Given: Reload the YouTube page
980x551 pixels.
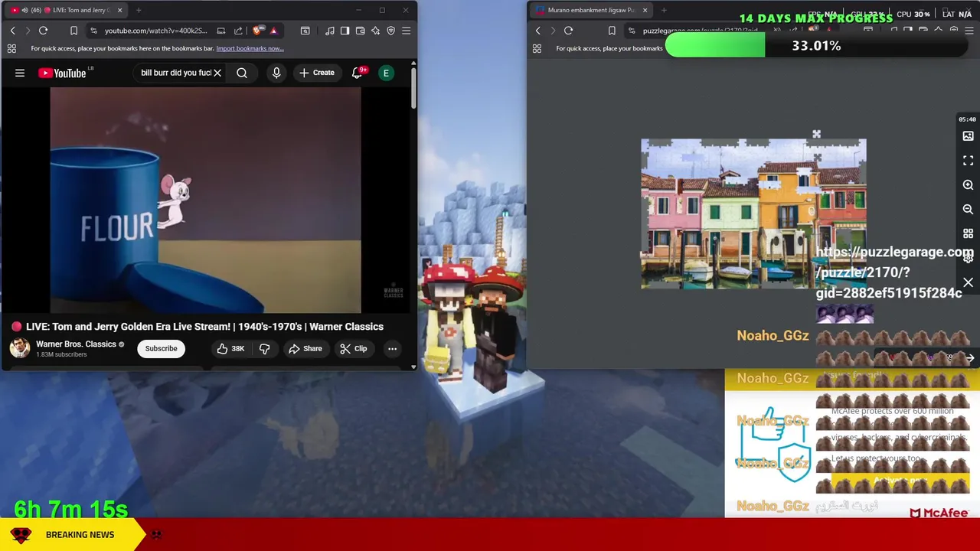Looking at the screenshot, I should coord(43,31).
